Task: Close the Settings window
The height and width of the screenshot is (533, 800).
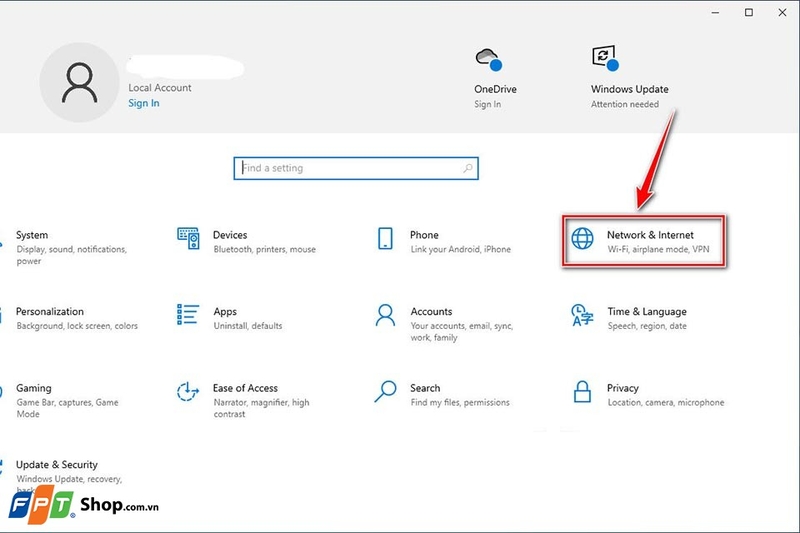Action: (782, 12)
